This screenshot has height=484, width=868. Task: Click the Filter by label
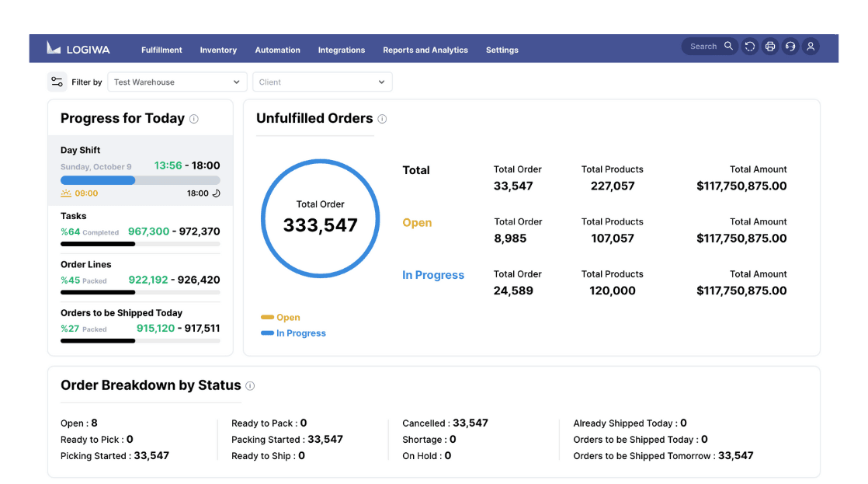tap(87, 82)
